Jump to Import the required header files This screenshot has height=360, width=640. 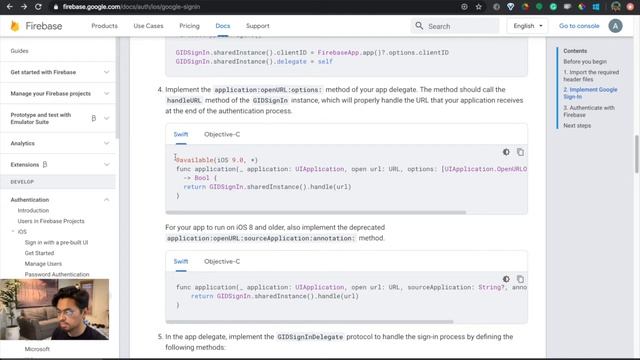point(591,76)
